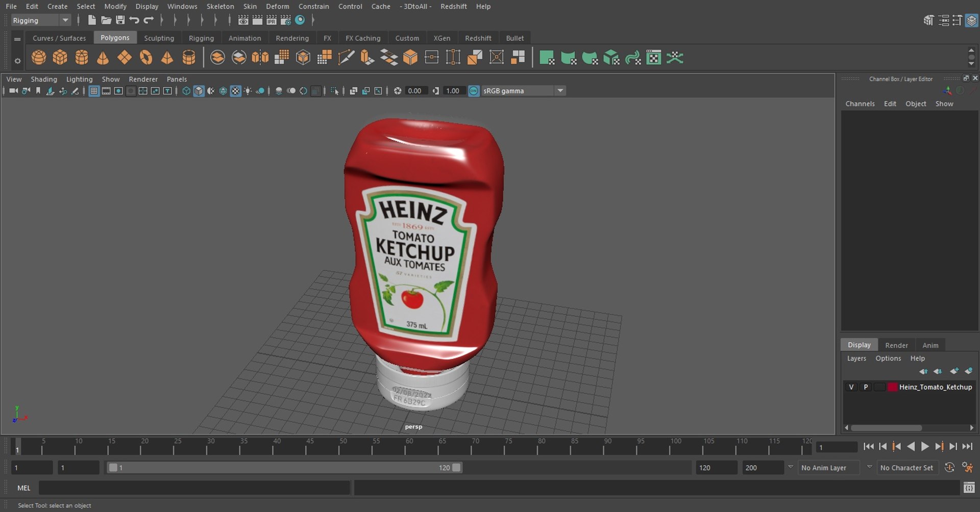Open the Skeleton menu
980x512 pixels.
coord(220,6)
